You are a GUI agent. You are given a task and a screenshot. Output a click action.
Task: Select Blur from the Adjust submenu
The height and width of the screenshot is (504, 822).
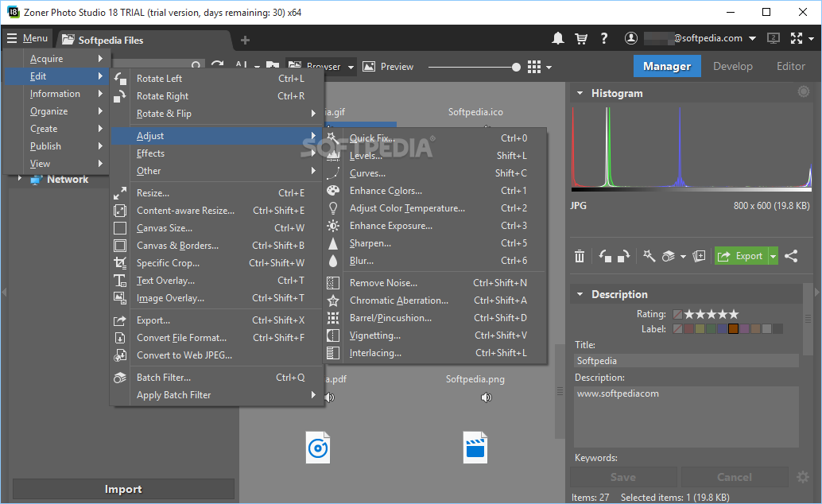click(434, 261)
